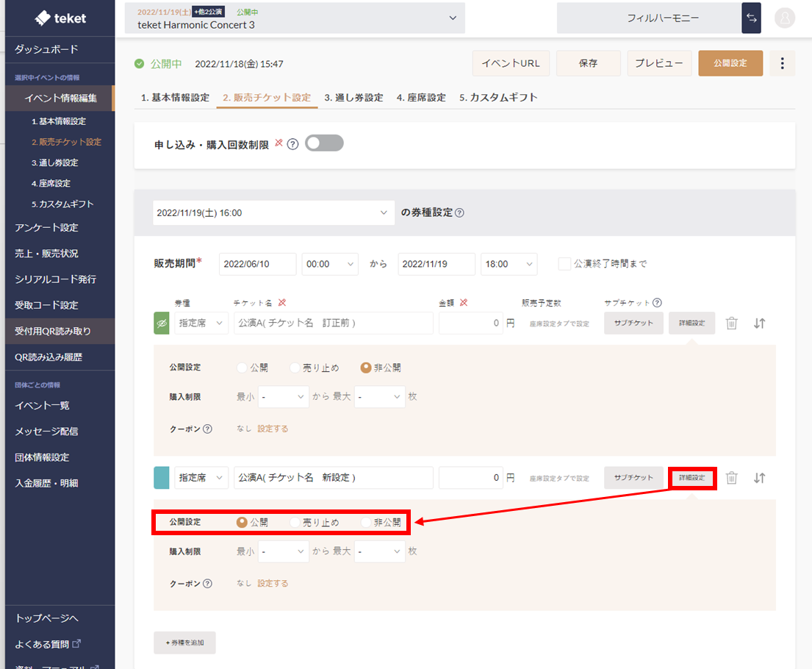Open the sales start time 00:00 dropdown
Viewport: 812px width, 669px height.
coord(330,264)
